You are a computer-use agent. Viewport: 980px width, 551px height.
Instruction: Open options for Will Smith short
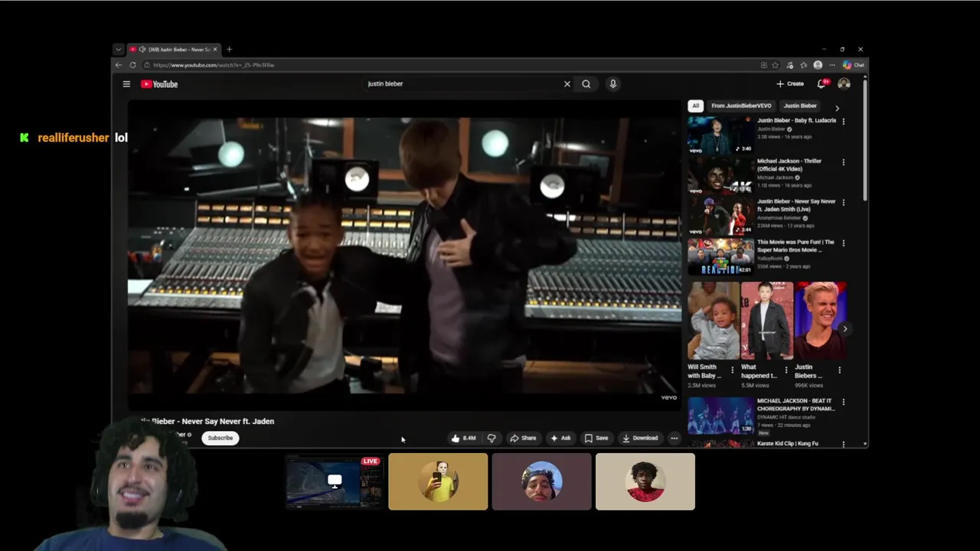click(x=732, y=370)
